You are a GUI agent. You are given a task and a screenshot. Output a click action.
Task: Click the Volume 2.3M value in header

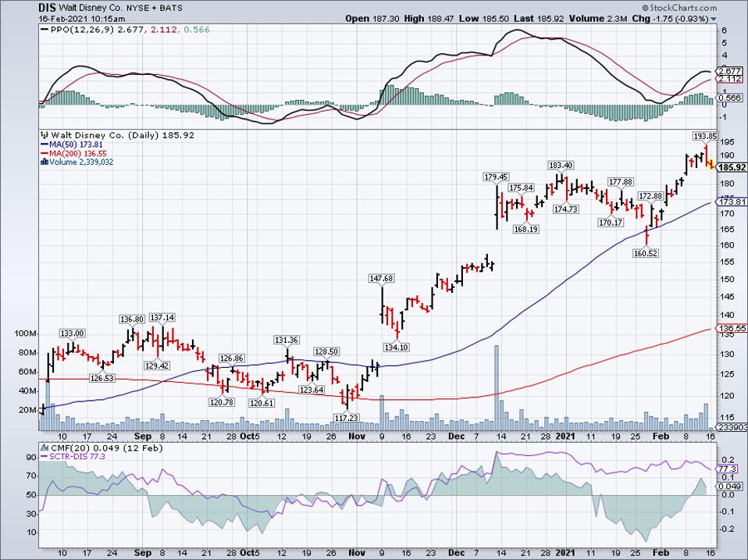(x=598, y=19)
